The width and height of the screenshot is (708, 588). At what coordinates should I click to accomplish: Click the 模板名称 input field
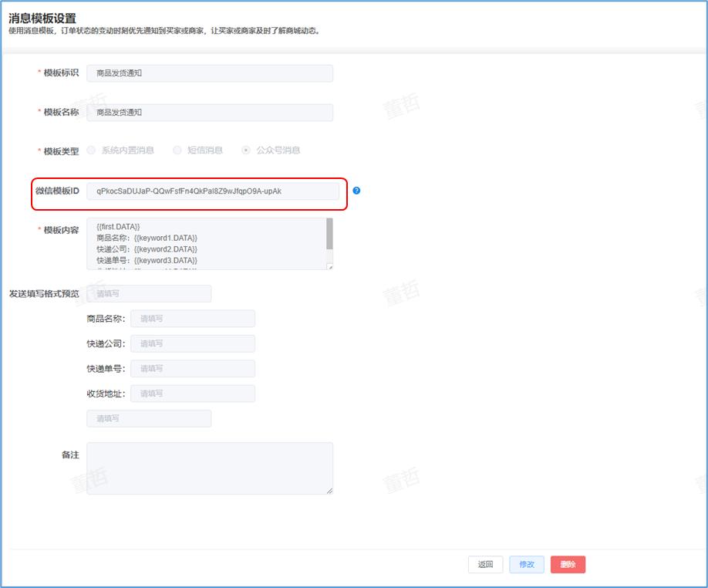[210, 113]
